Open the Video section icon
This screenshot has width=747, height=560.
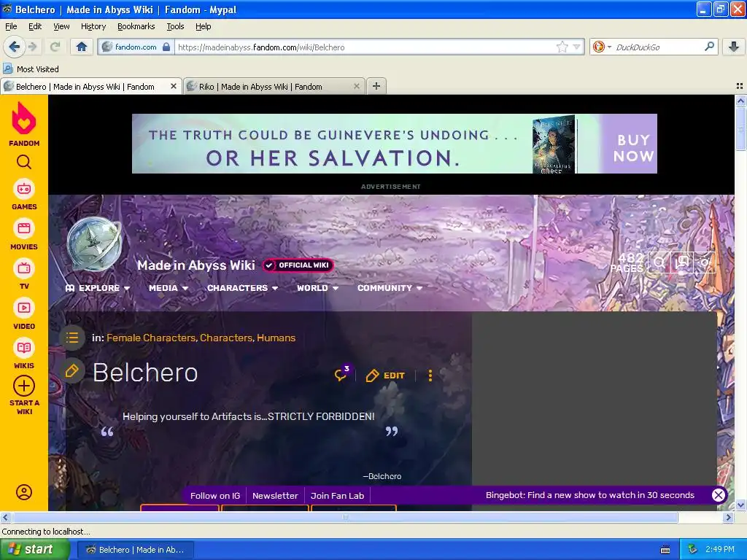pyautogui.click(x=24, y=308)
